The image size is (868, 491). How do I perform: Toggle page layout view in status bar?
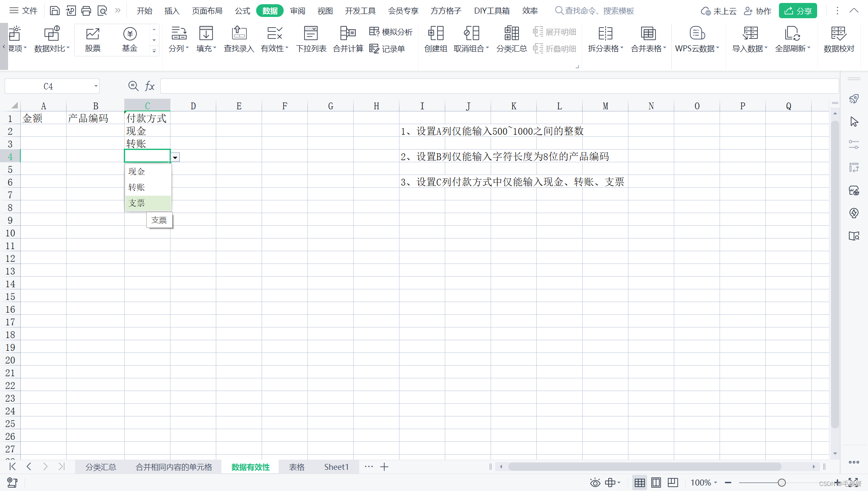click(656, 483)
